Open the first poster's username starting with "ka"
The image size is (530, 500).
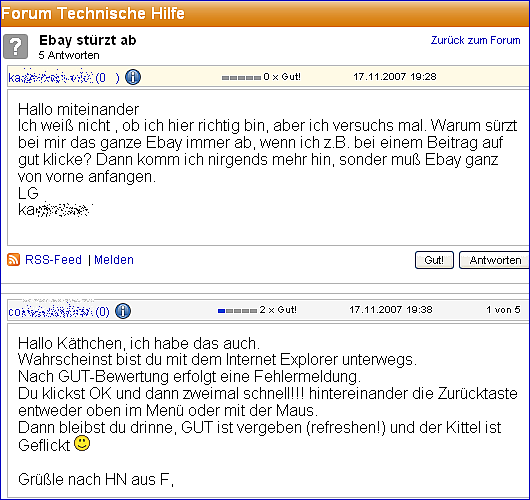51,77
